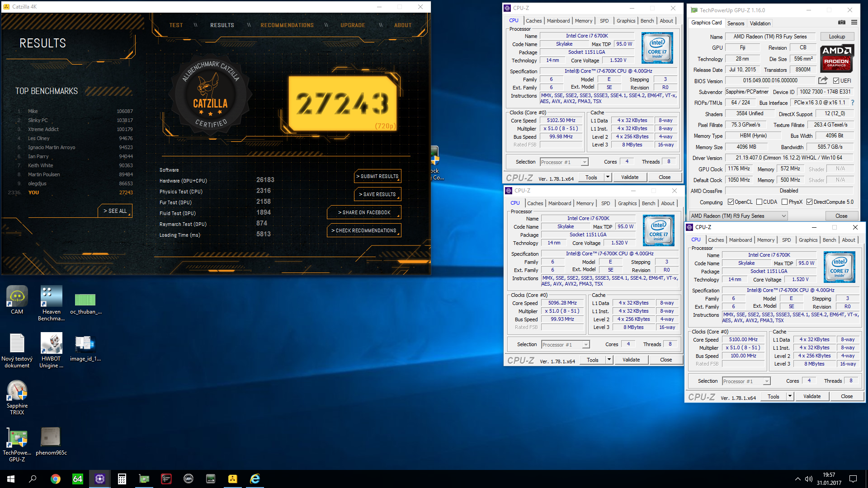Select phenom965c desktop image icon
This screenshot has height=488, width=868.
point(51,441)
